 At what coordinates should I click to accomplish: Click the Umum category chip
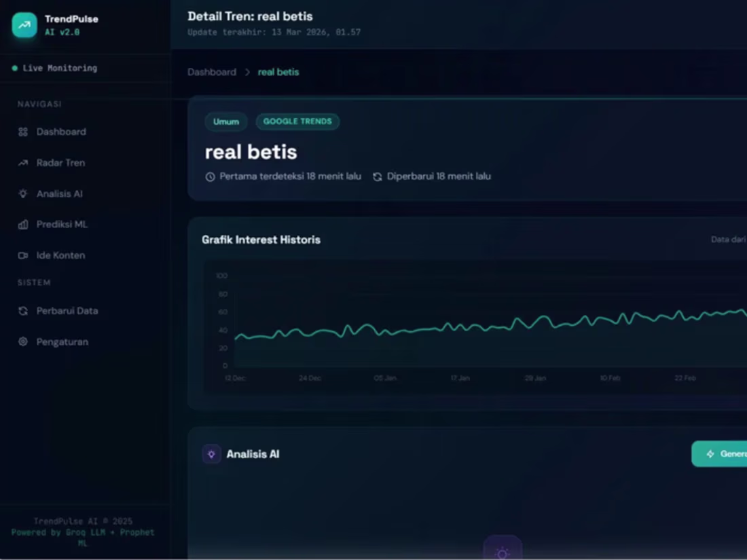(225, 122)
